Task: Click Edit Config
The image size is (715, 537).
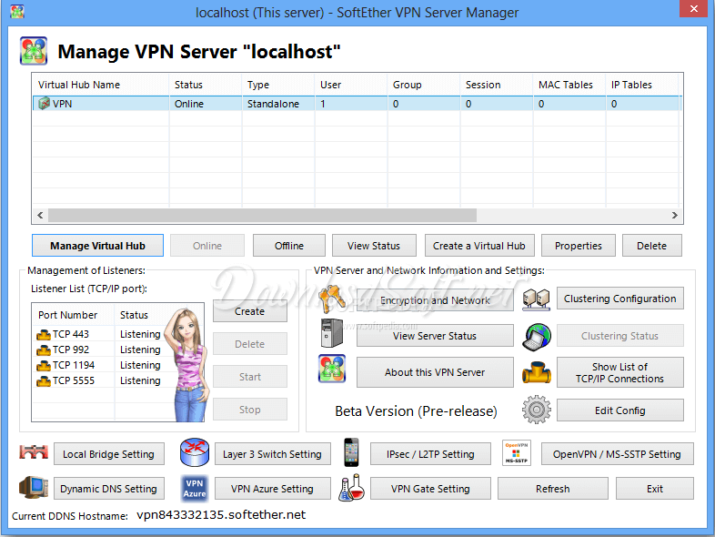Action: pos(620,411)
